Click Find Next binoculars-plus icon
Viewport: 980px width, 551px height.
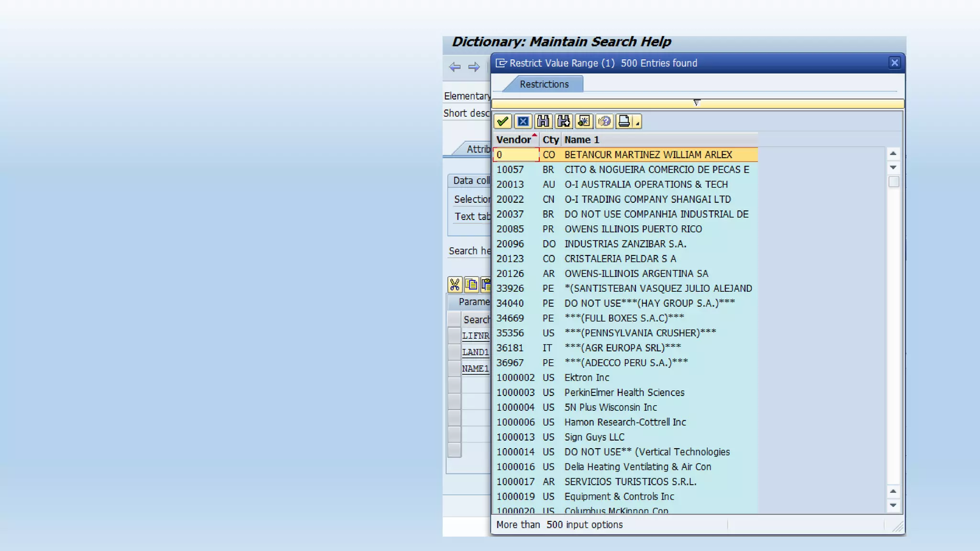click(564, 121)
